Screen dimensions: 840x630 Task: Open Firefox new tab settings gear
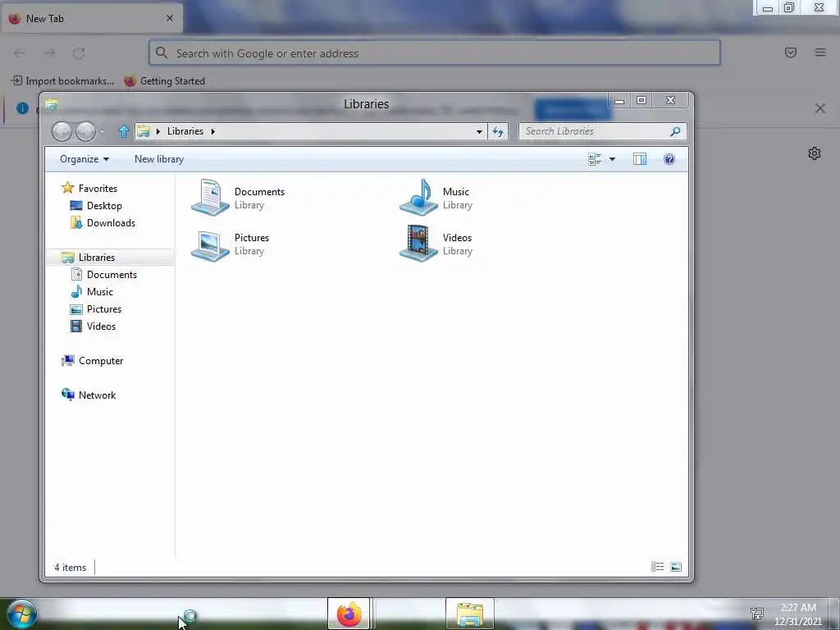coord(815,153)
